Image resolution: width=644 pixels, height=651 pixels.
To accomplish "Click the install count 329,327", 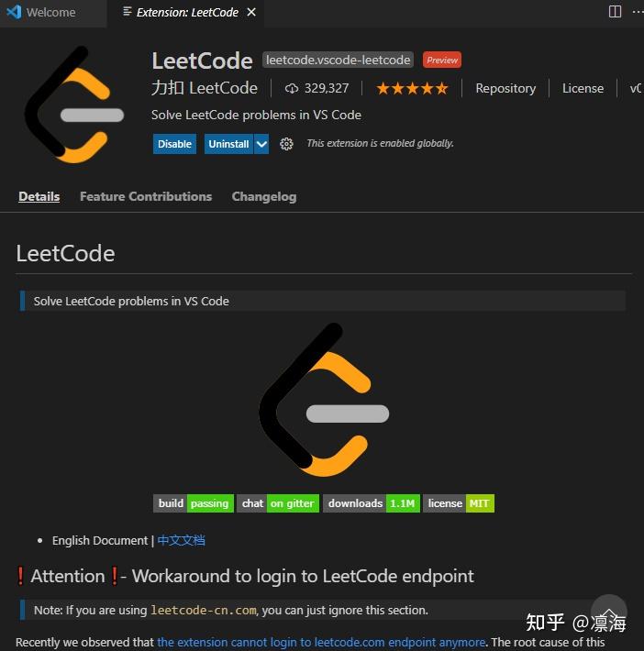I will pyautogui.click(x=327, y=88).
